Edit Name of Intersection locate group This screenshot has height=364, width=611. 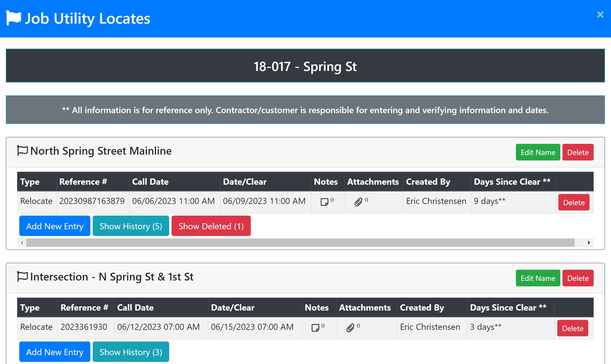point(538,278)
